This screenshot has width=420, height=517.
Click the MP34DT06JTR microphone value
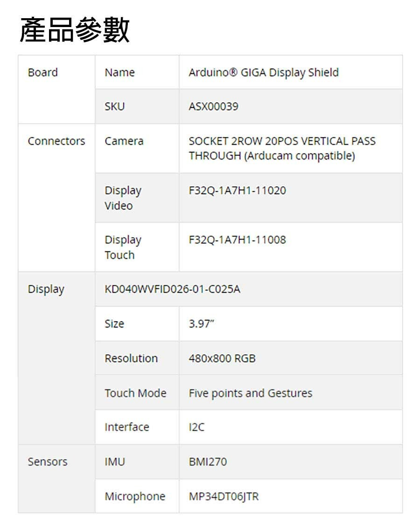[223, 496]
